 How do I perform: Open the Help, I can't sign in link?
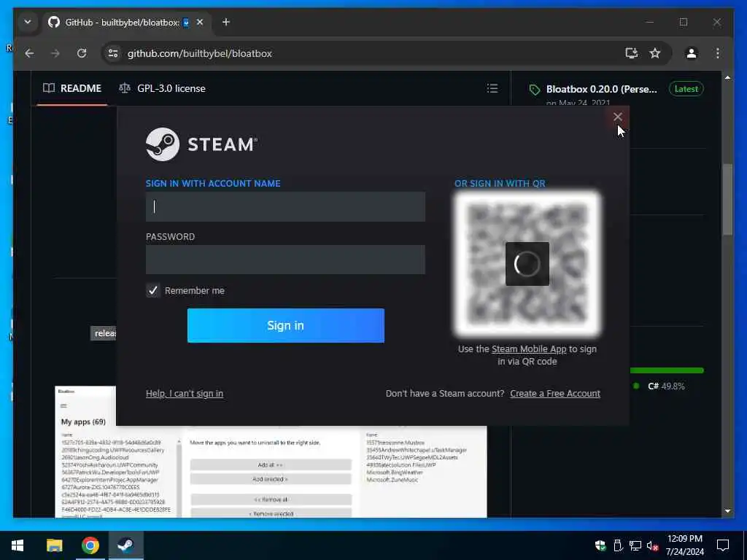point(185,393)
